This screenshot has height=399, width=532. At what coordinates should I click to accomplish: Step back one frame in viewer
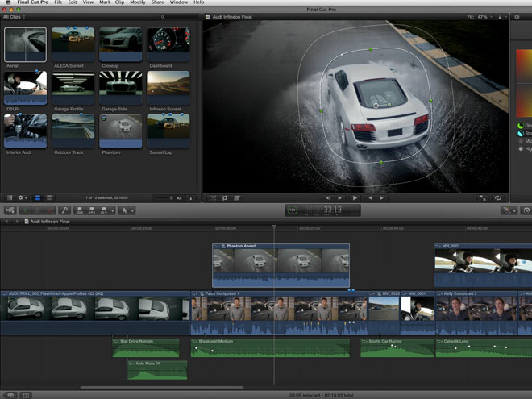[x=327, y=197]
